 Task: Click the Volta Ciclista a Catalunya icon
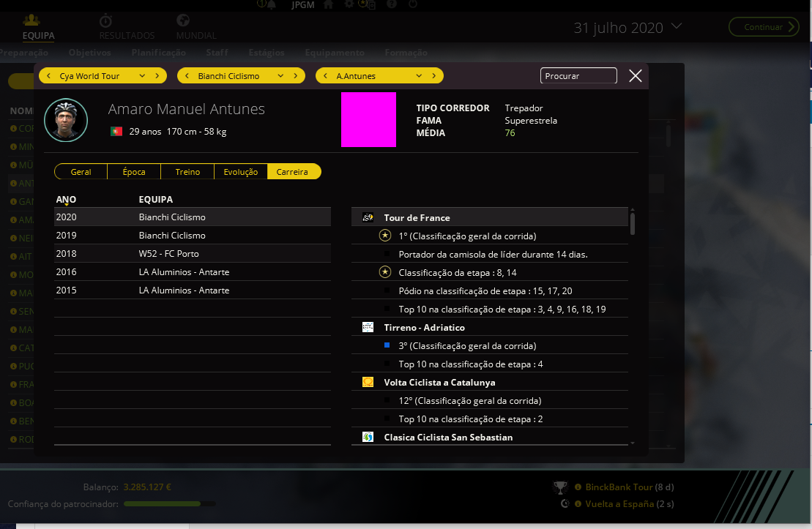368,382
